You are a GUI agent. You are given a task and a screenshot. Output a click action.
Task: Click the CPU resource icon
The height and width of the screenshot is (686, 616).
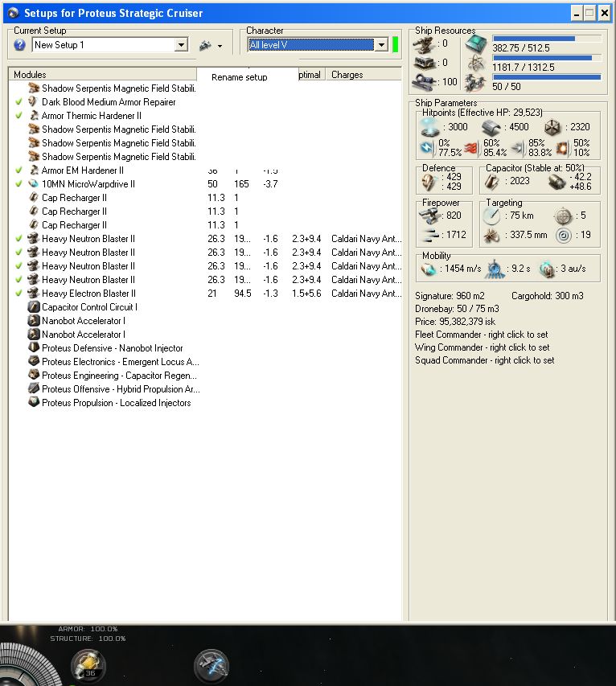tap(475, 43)
